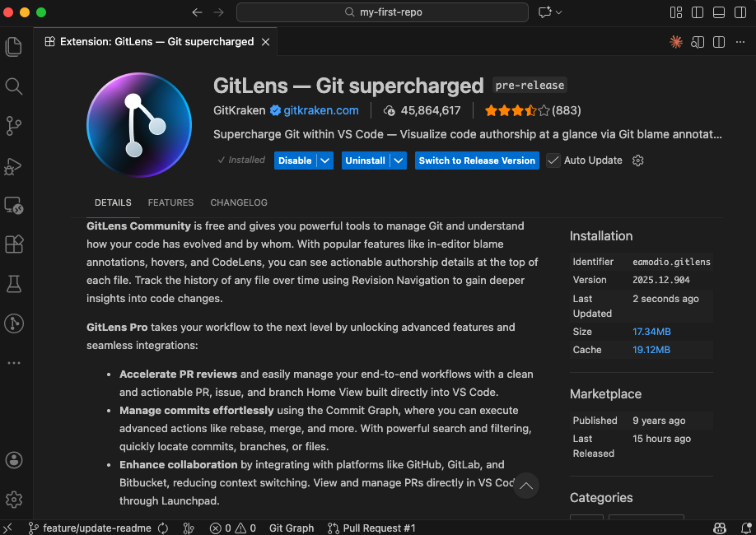Switch to the FEATURES tab
The image size is (756, 535).
click(x=170, y=202)
